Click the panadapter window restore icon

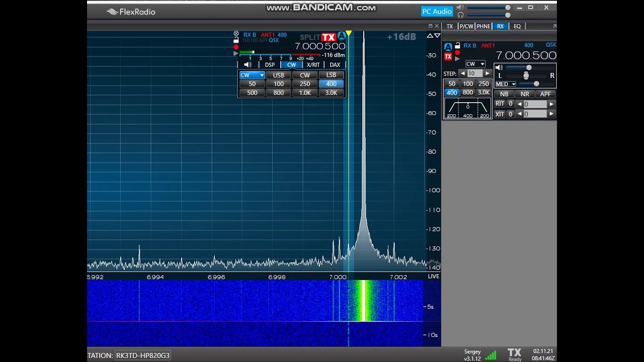pyautogui.click(x=430, y=26)
